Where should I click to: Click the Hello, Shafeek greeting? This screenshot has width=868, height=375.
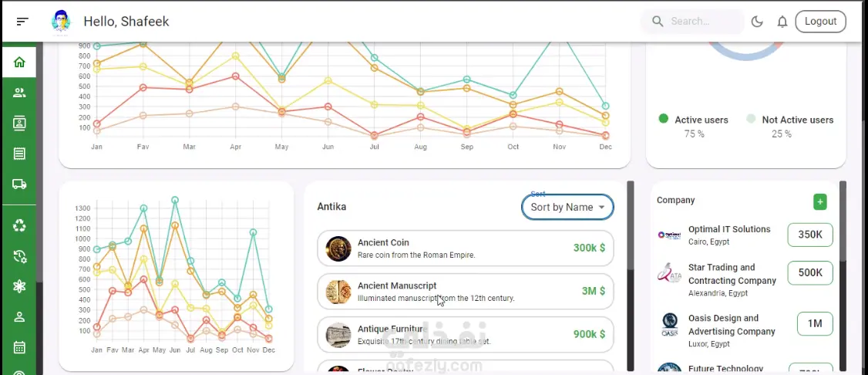point(126,22)
